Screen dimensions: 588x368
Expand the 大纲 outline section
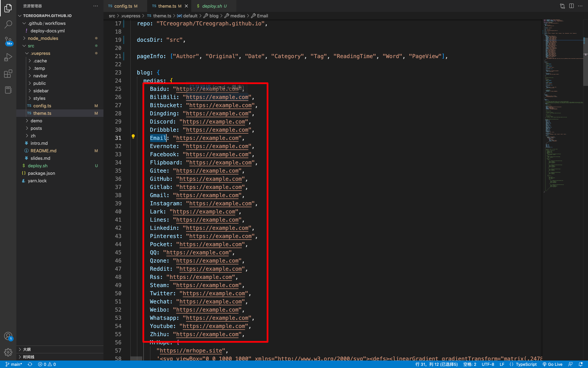[60, 349]
